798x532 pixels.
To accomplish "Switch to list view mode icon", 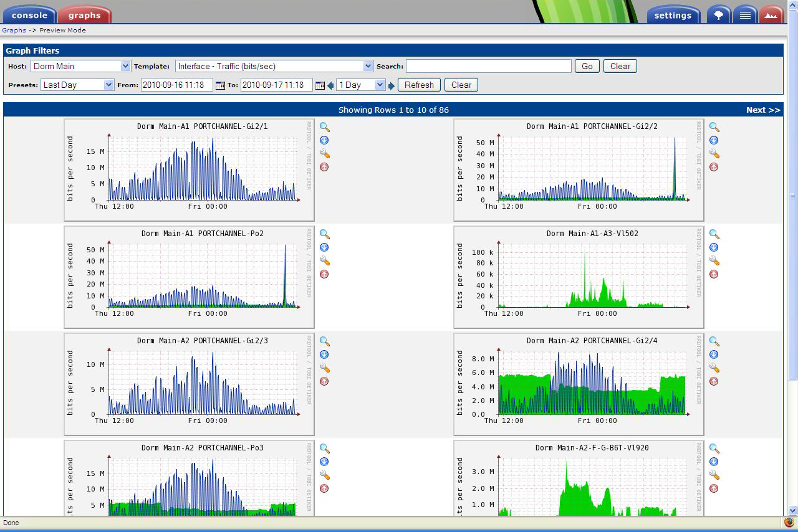I will click(745, 15).
